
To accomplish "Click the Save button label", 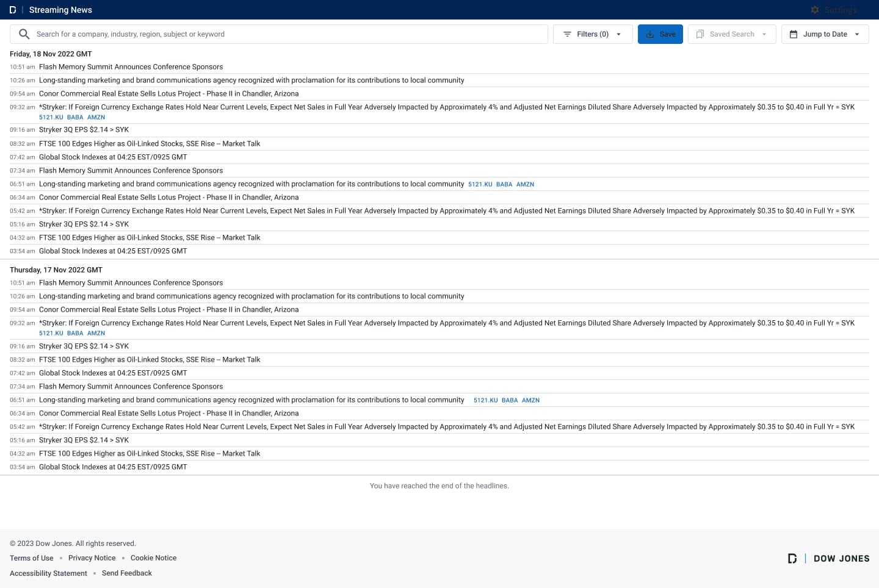I will [x=668, y=34].
